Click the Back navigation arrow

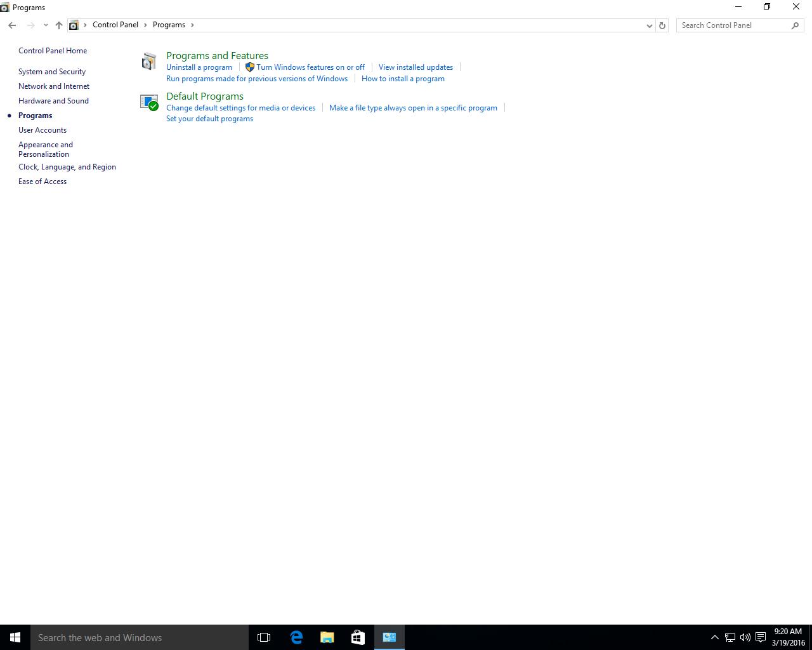coord(12,25)
